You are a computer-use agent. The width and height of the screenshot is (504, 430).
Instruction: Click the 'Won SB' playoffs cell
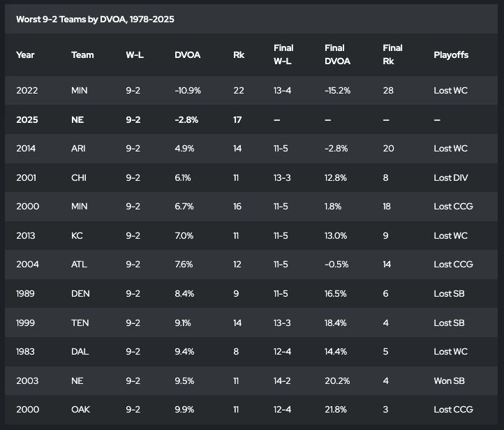pyautogui.click(x=450, y=380)
